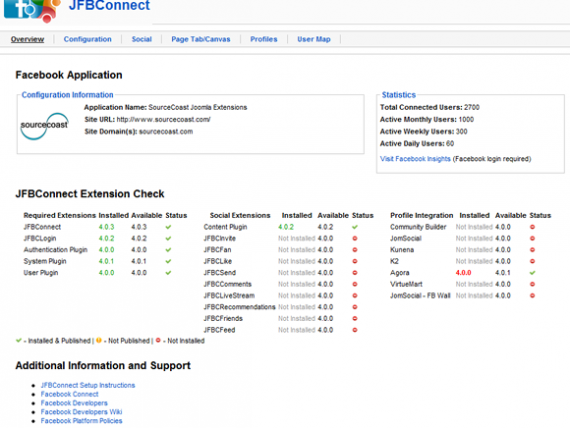Click the Community Builder status icon
The height and width of the screenshot is (428, 570).
pyautogui.click(x=532, y=227)
